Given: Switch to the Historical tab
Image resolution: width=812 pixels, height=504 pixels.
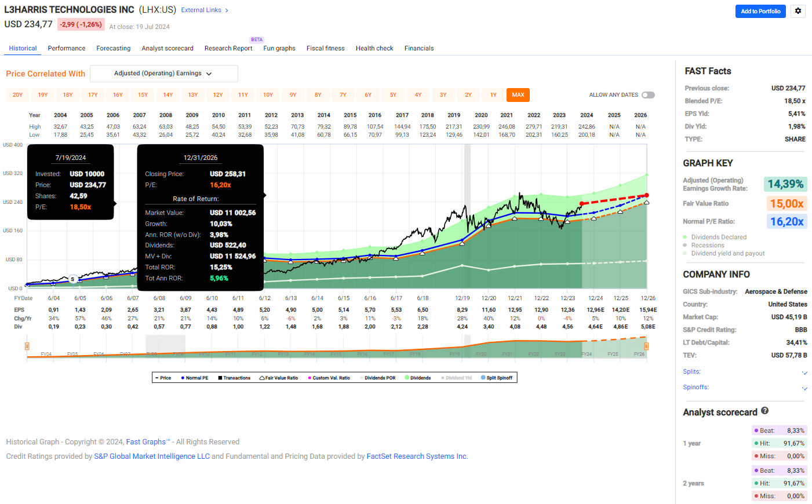Looking at the screenshot, I should coord(23,49).
